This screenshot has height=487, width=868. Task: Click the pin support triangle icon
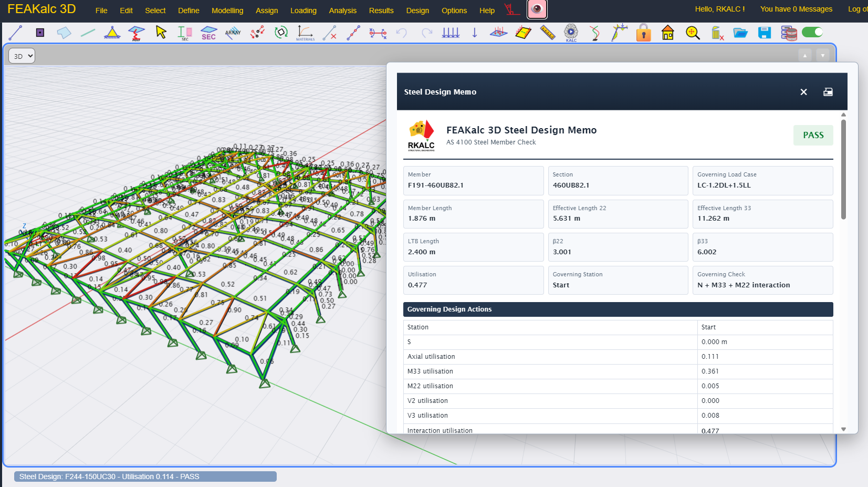click(112, 33)
